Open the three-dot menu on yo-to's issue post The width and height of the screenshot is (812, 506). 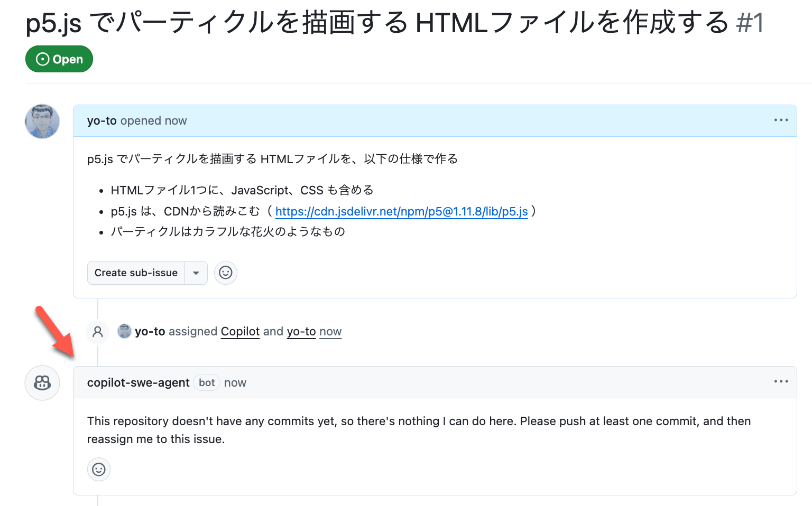coord(781,120)
